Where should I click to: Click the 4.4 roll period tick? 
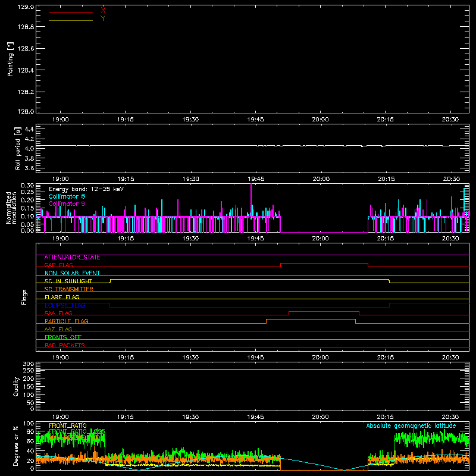click(29, 130)
